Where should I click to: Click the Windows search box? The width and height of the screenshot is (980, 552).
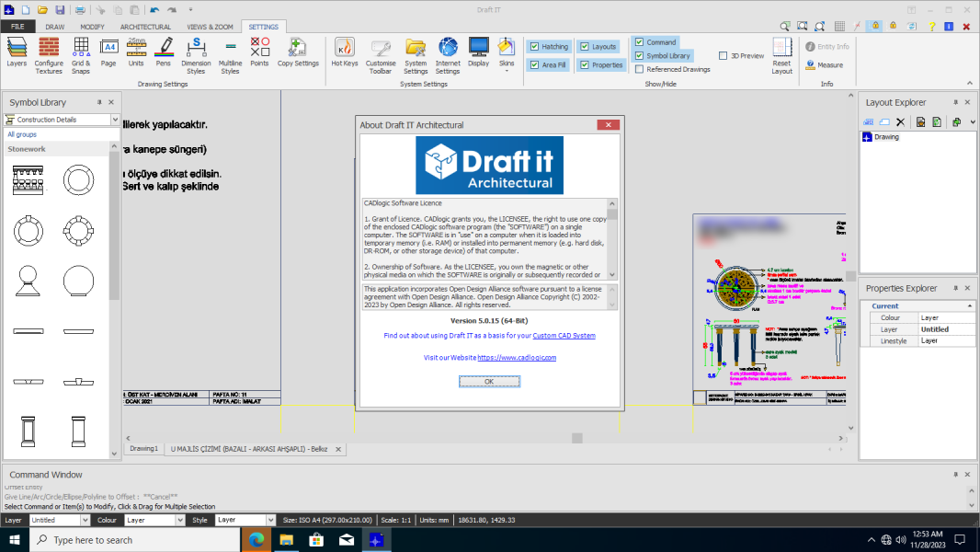[x=134, y=540]
